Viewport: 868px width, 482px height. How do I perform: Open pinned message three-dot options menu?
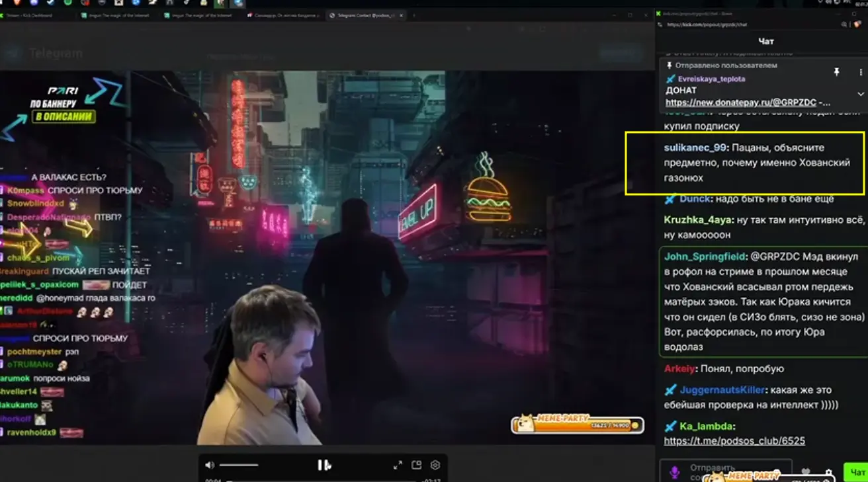tap(861, 71)
